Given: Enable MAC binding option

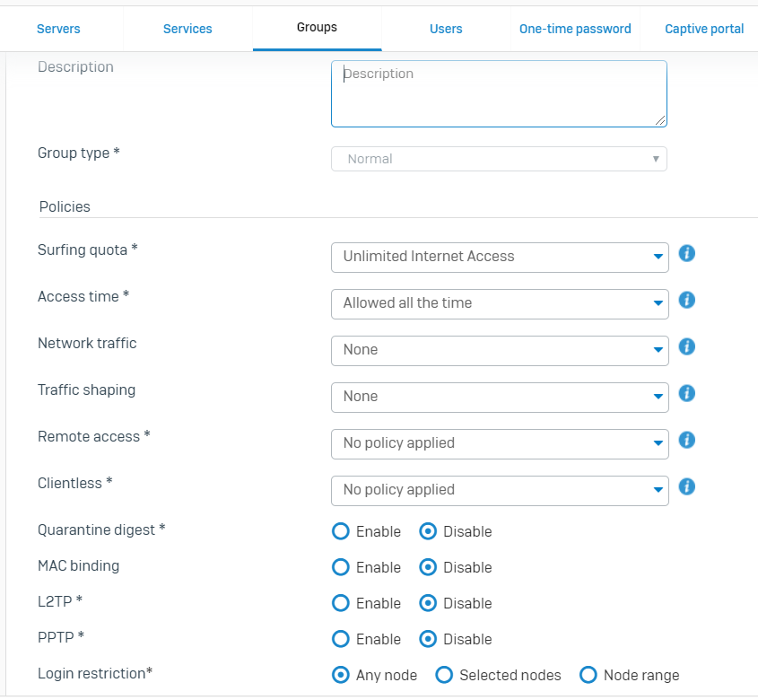Looking at the screenshot, I should 341,567.
